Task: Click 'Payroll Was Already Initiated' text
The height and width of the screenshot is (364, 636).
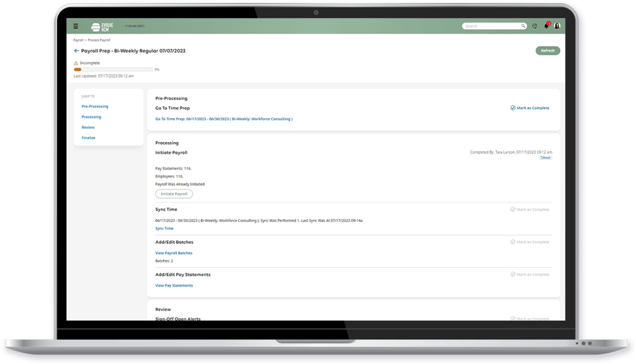Action: point(180,184)
